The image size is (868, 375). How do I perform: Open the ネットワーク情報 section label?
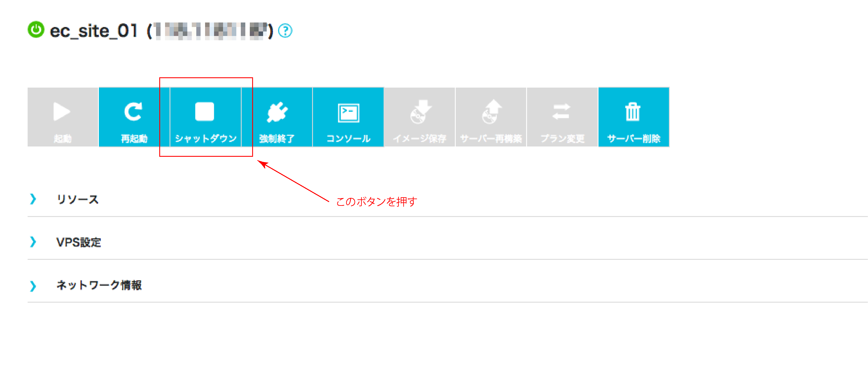[x=99, y=285]
